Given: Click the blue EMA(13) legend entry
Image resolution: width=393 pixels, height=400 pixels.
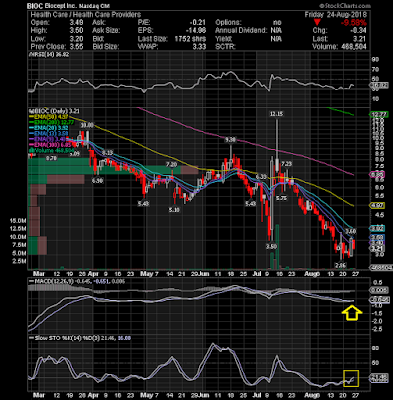Looking at the screenshot, I should 48,134.
